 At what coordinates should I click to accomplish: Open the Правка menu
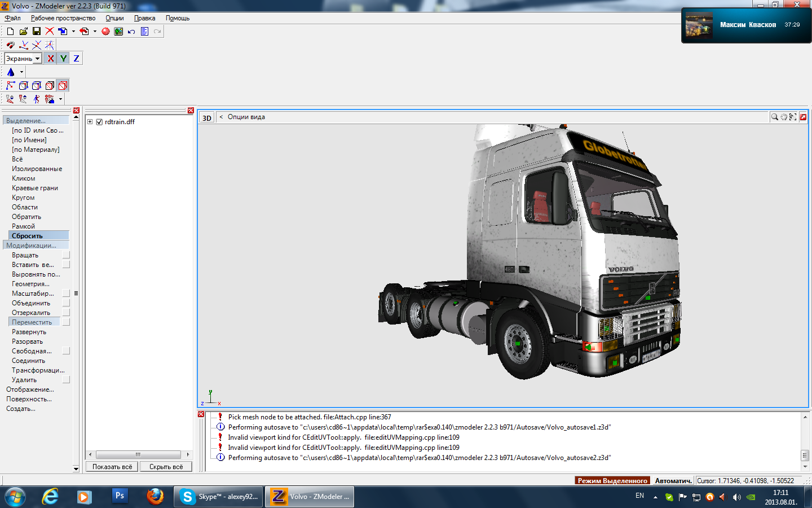[x=144, y=18]
